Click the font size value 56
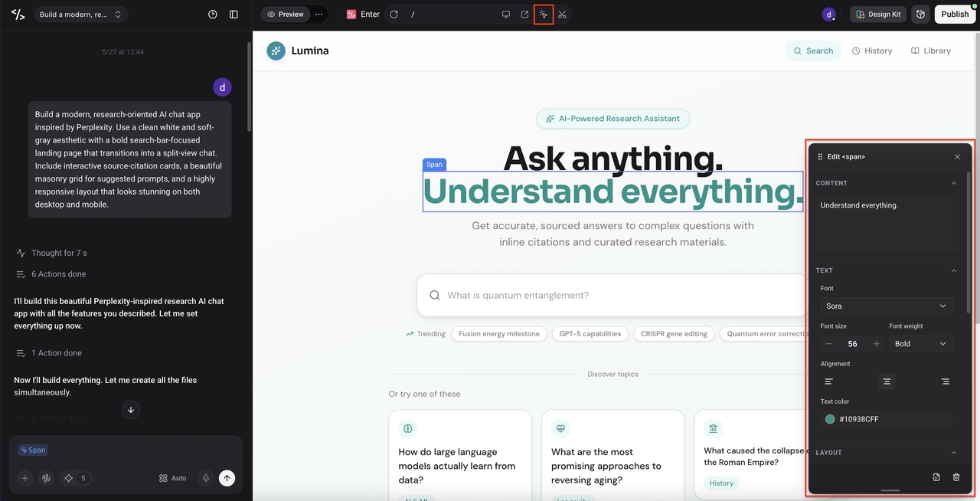980x501 pixels. coord(852,344)
